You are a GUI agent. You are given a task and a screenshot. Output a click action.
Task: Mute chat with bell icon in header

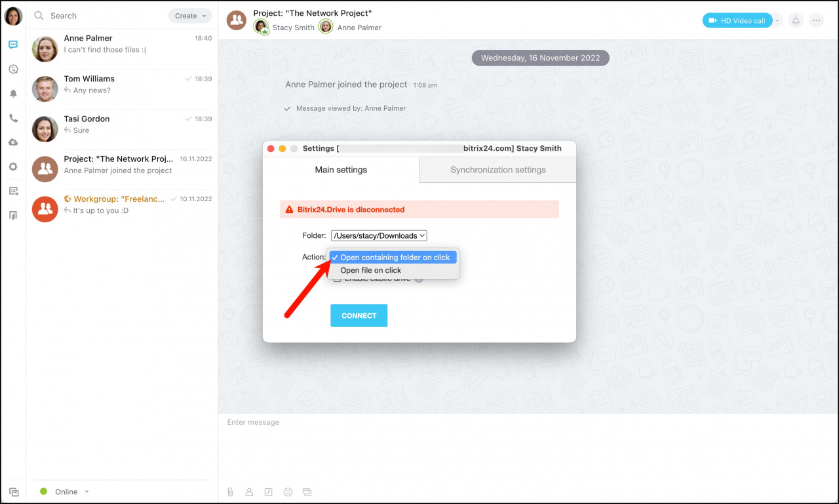click(796, 20)
